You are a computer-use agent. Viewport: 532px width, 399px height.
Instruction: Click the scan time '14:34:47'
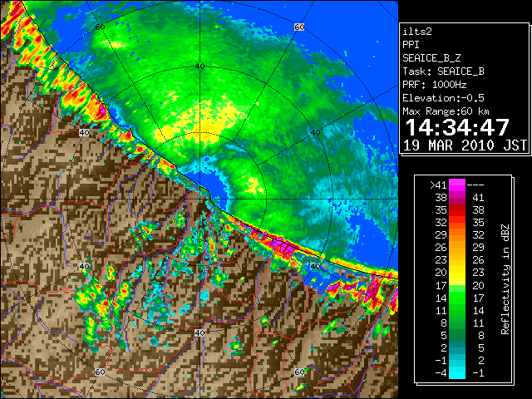coord(457,127)
